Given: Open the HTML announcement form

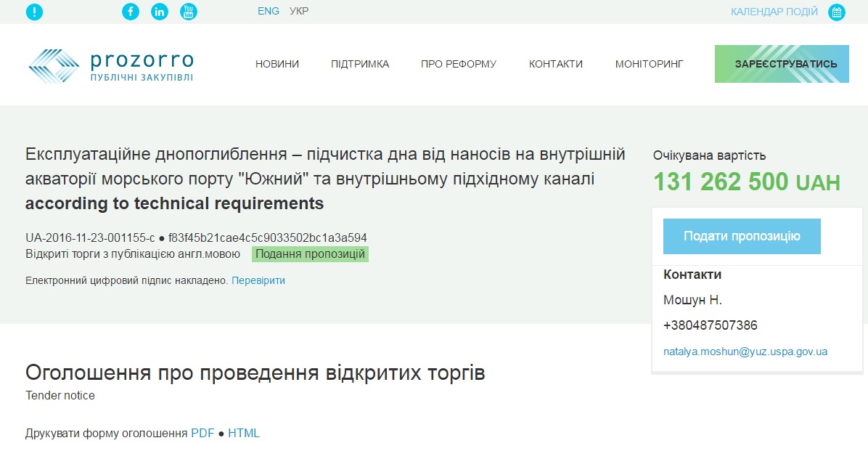Looking at the screenshot, I should (x=244, y=434).
